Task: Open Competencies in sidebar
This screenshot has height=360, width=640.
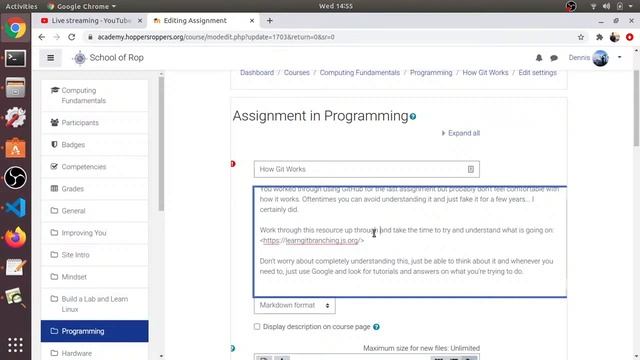Action: 95,167
